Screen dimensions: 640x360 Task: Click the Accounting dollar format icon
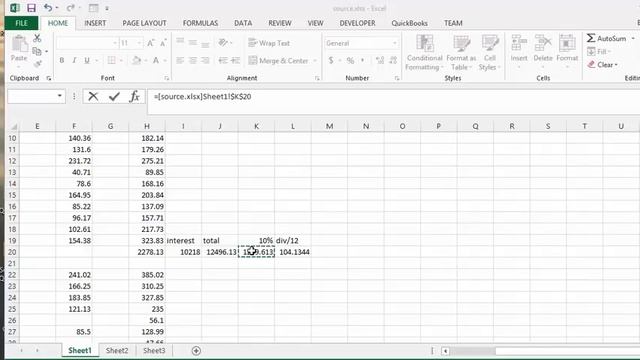[331, 60]
